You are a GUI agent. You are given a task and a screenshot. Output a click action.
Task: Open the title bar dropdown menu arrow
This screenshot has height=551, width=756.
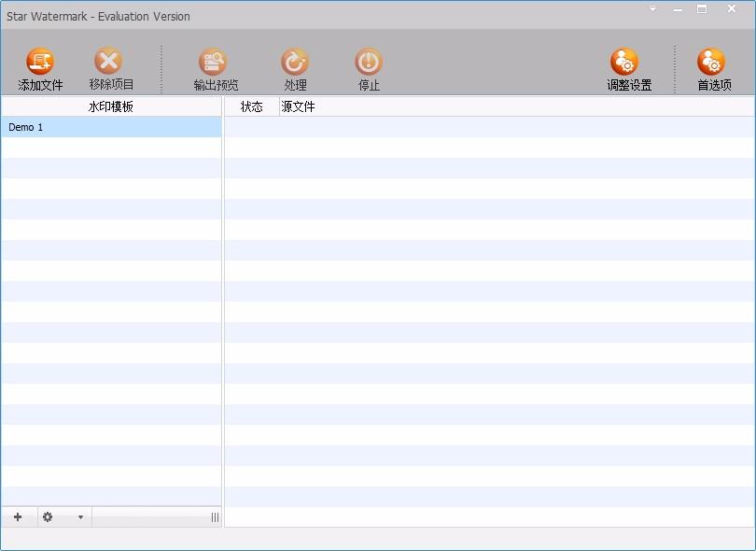[x=652, y=8]
